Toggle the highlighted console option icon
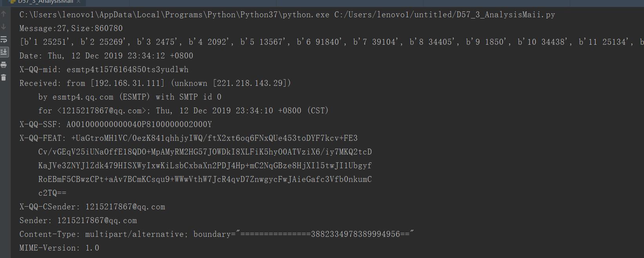 [4, 51]
